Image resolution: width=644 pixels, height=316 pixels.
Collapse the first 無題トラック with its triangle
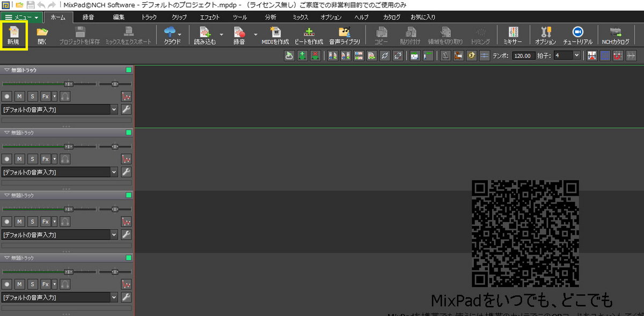[6, 70]
